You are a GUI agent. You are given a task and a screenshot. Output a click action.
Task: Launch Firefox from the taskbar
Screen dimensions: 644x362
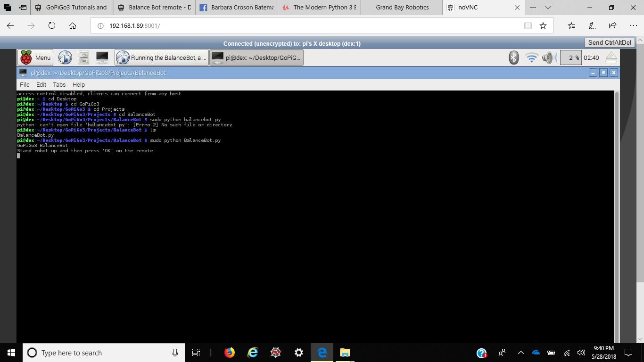tap(230, 353)
